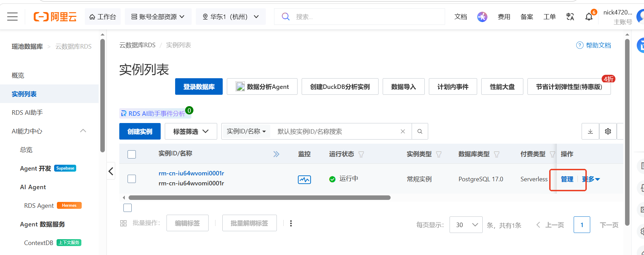Click the RDS AI assistant event analysis icon
The image size is (644, 255).
(x=123, y=113)
